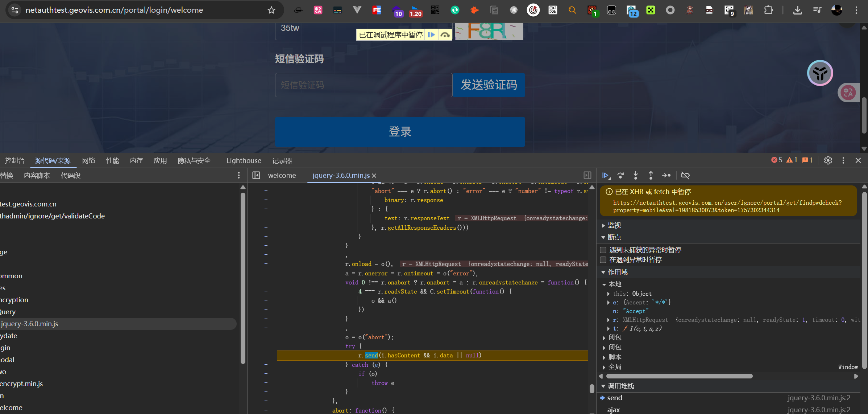868x414 pixels.
Task: Click the deactivate breakpoints icon
Action: point(685,176)
